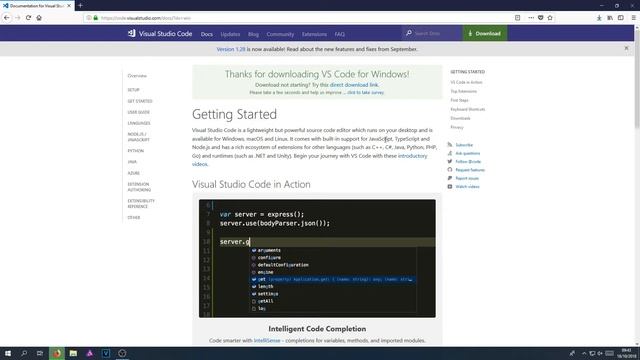
Task: Click the Visual Studio Code logo
Action: click(x=160, y=33)
